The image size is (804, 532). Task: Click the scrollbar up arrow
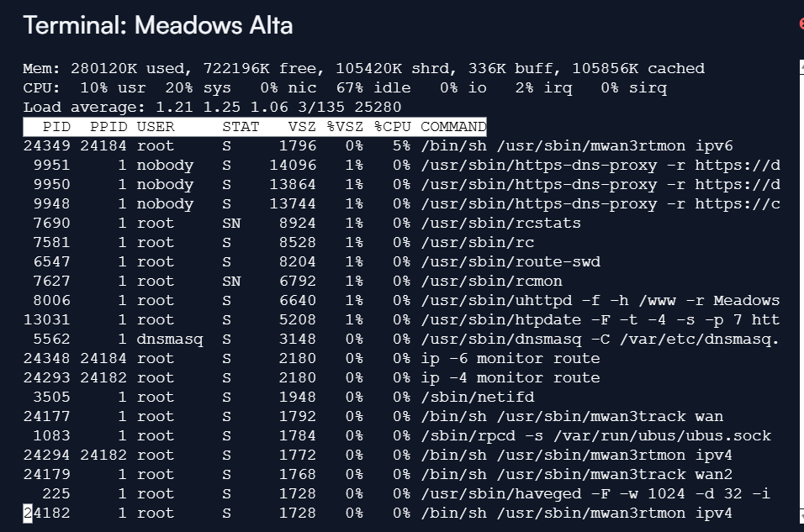pos(801,67)
